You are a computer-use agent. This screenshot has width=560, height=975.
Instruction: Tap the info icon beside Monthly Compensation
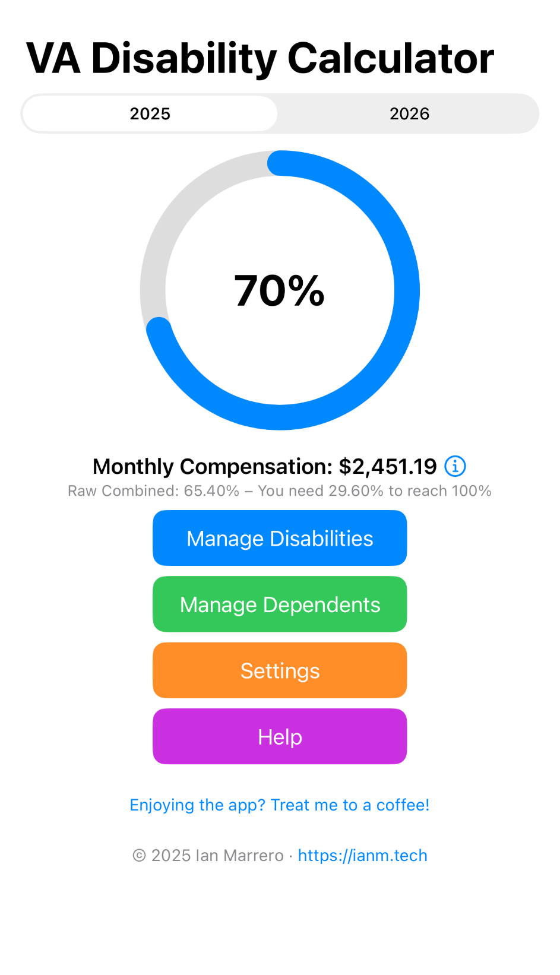click(x=455, y=466)
